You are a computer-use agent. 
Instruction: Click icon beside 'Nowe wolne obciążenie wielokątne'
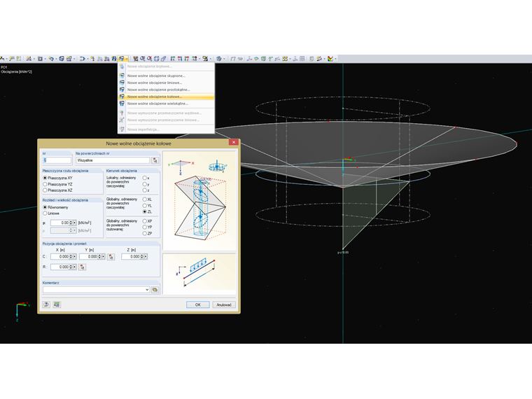[122, 104]
